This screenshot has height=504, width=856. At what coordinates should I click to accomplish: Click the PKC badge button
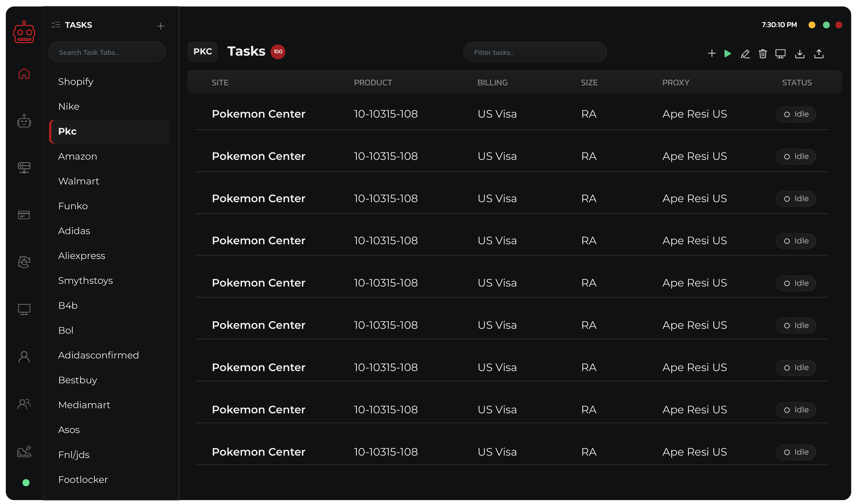coord(203,52)
